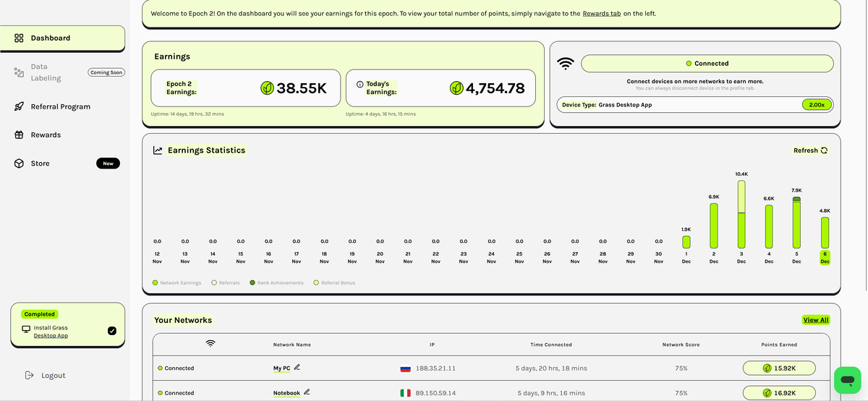Click the Rewards gift icon
The image size is (868, 401).
pyautogui.click(x=20, y=135)
